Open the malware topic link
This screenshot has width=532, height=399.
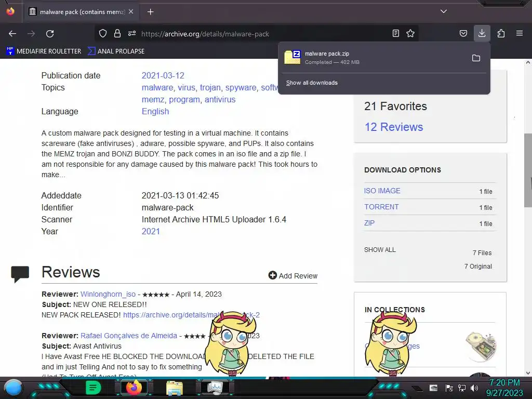point(157,87)
